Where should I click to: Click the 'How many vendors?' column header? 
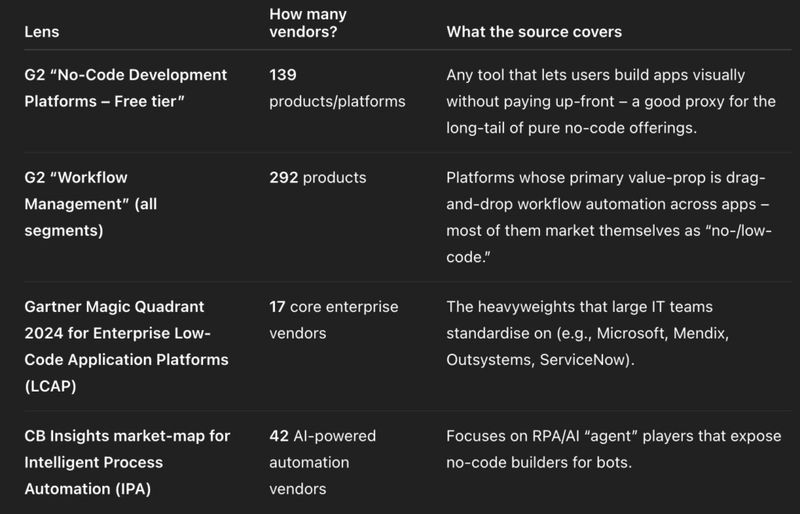click(308, 23)
